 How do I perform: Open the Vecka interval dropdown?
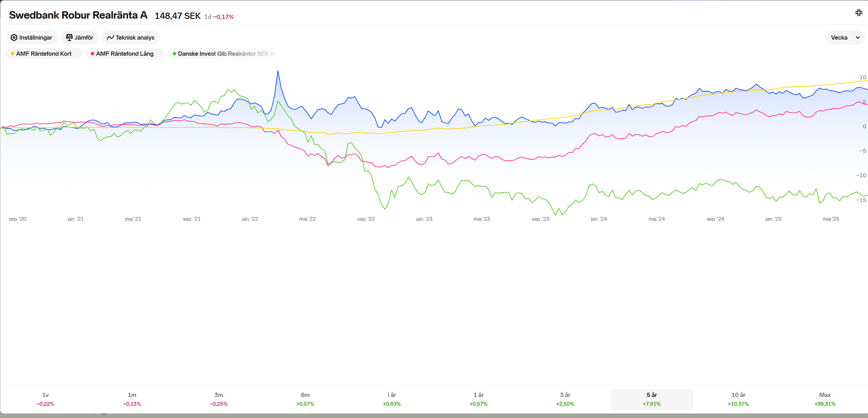click(845, 37)
